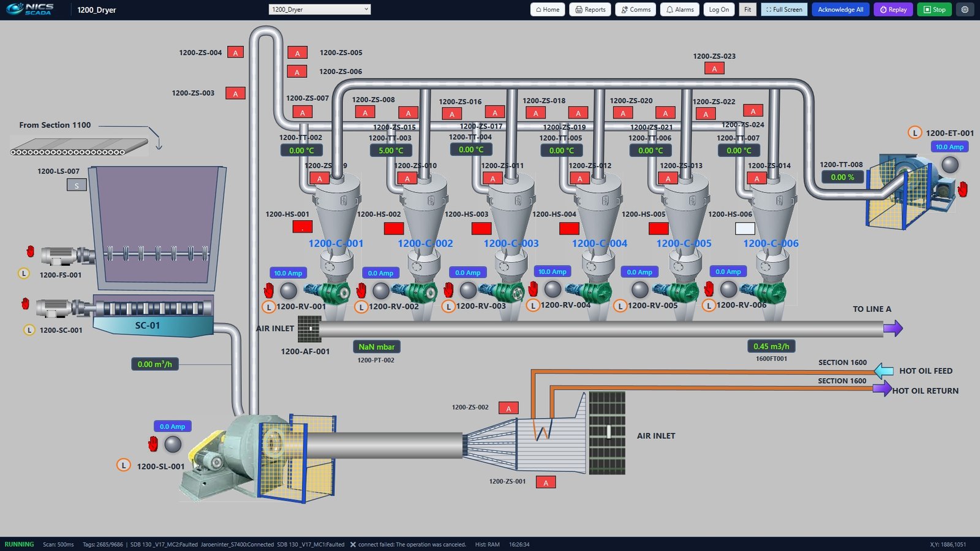Viewport: 980px width, 551px height.
Task: Click the Fit button
Action: pyautogui.click(x=747, y=9)
